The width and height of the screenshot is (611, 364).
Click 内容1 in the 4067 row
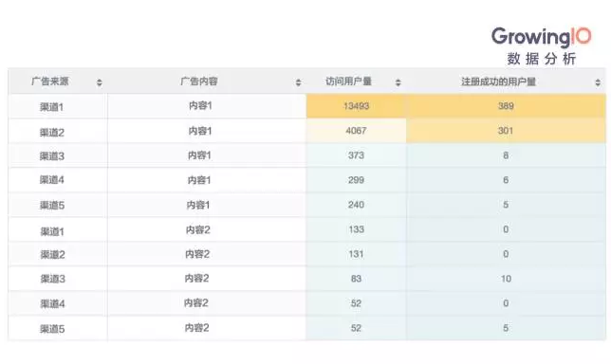coord(200,131)
